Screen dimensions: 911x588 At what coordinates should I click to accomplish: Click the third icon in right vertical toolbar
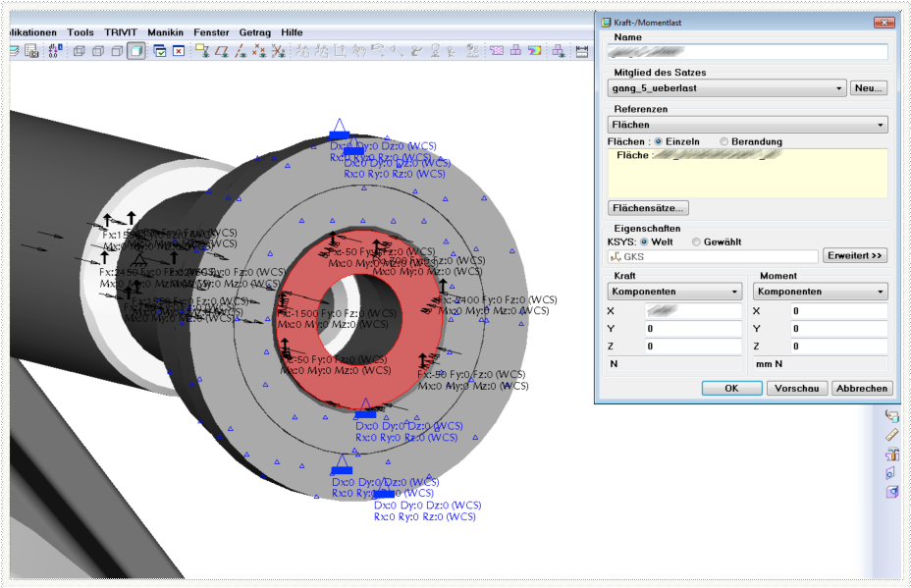click(x=891, y=454)
